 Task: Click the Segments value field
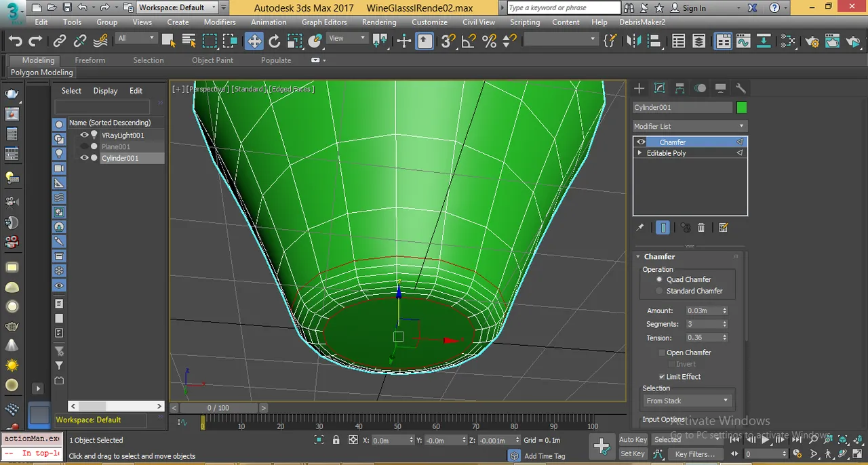703,324
